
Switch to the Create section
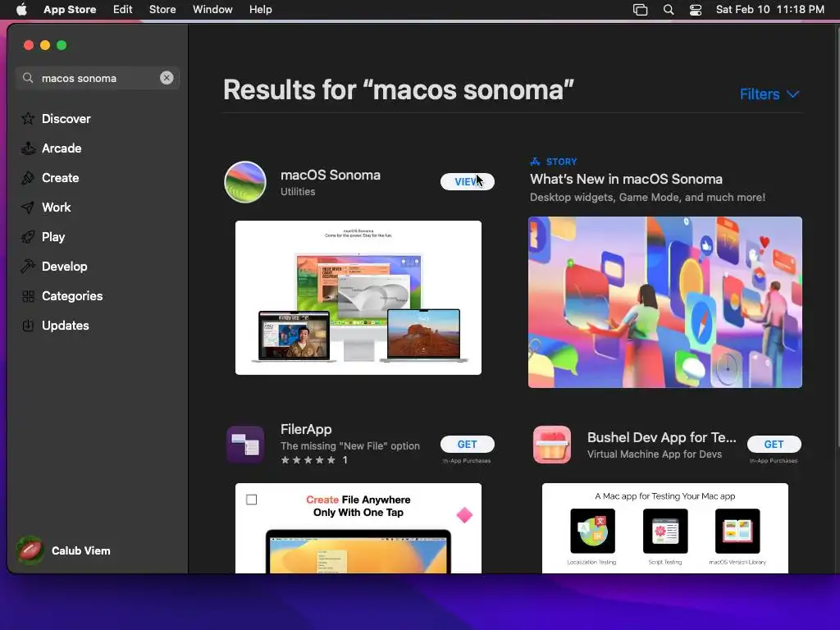pyautogui.click(x=98, y=178)
